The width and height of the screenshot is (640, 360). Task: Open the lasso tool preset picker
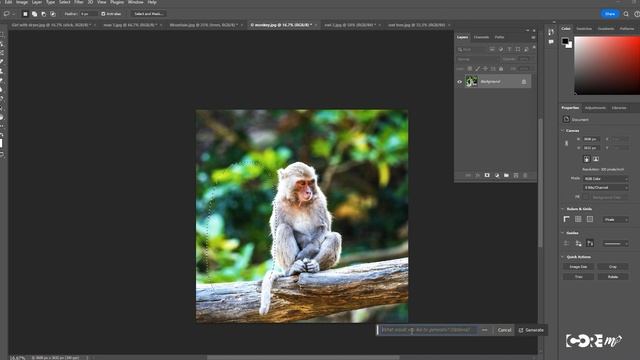[x=9, y=14]
